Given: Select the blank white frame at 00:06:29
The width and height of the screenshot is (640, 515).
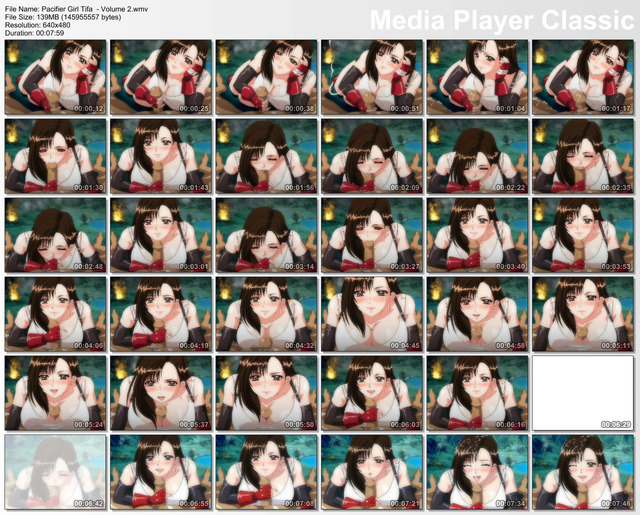Looking at the screenshot, I should [583, 393].
